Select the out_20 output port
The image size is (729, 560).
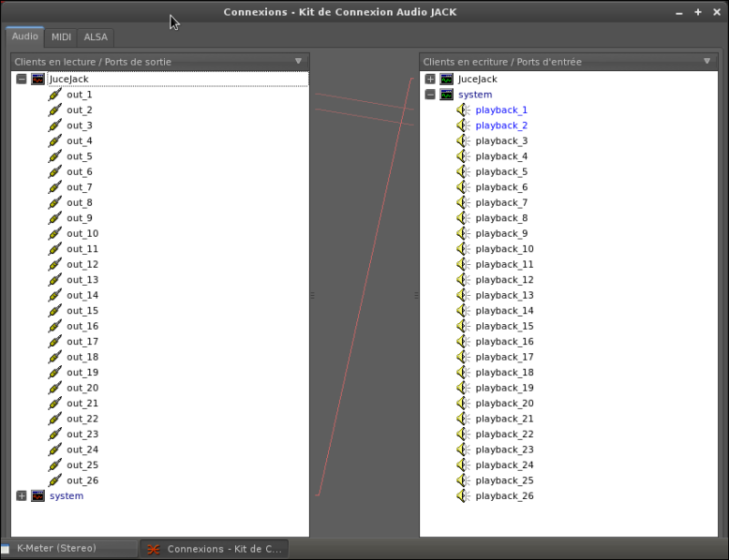coord(82,388)
